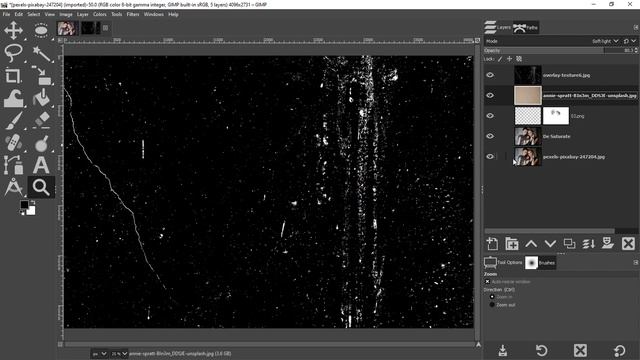
Task: Select the Zoom magnifier tool
Action: coord(41,187)
